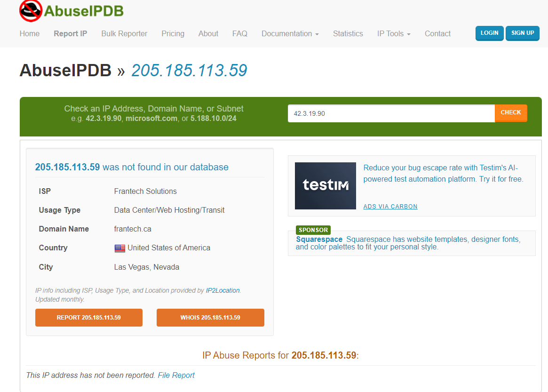Viewport: 548px width, 392px height.
Task: Click the United States of America text
Action: [169, 248]
